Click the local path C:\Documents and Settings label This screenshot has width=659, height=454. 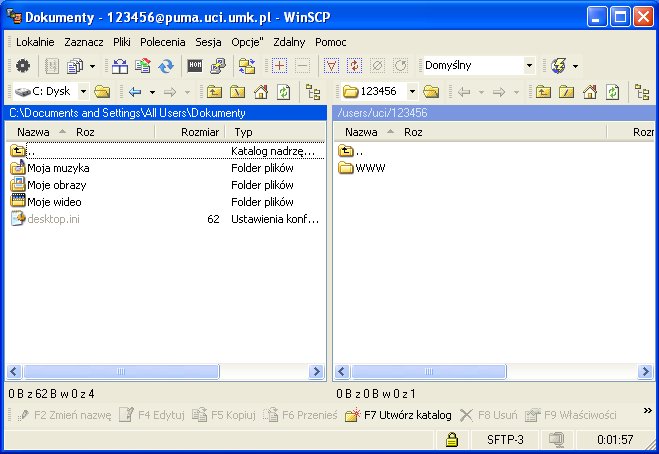coord(127,113)
